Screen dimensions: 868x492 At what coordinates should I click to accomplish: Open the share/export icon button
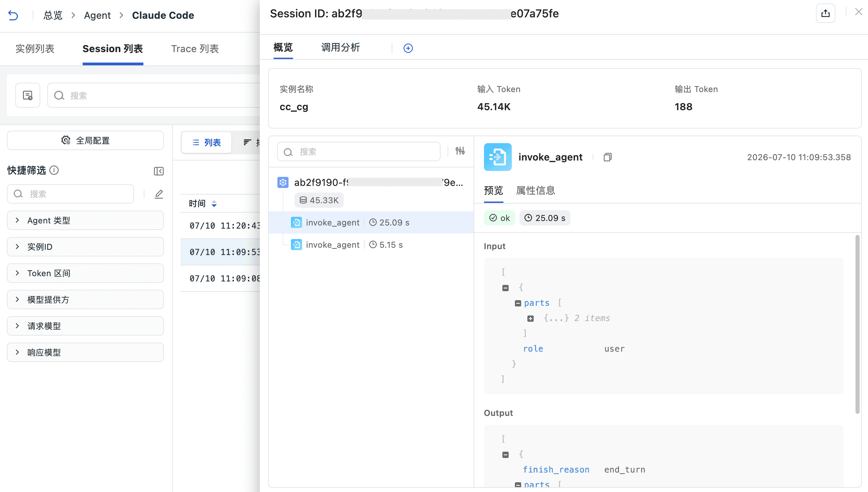[x=825, y=14]
